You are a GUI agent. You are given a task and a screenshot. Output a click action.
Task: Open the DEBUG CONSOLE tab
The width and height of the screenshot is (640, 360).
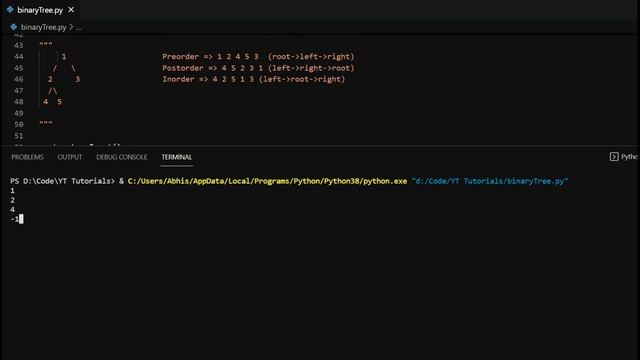122,157
